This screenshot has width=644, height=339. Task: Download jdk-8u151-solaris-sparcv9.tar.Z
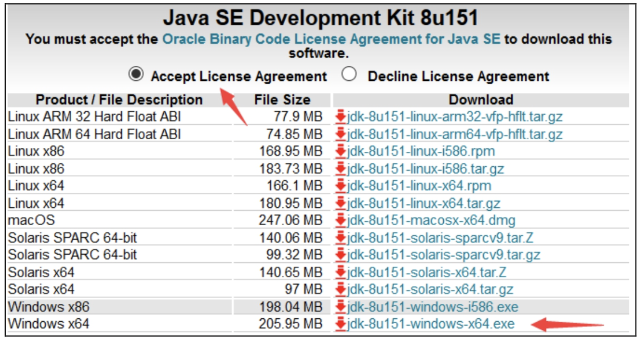click(440, 238)
